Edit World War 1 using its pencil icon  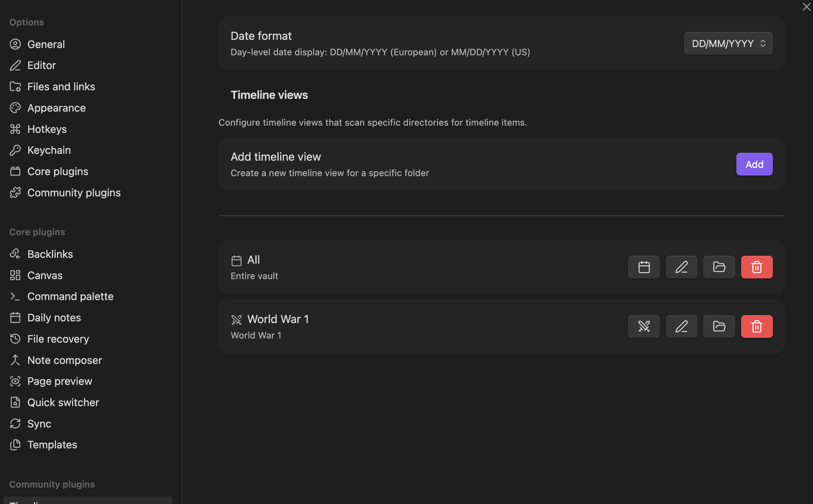click(681, 326)
